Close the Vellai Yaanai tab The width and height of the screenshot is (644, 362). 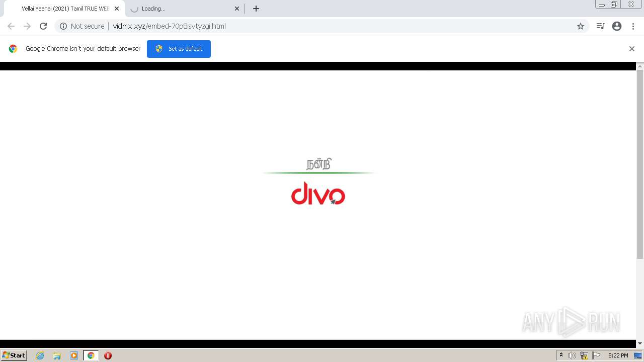(117, 9)
